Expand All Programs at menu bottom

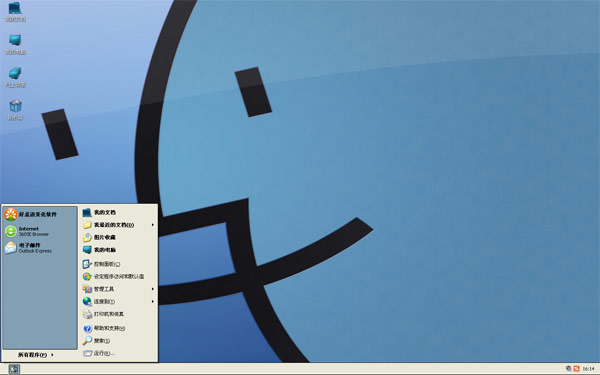pos(36,355)
